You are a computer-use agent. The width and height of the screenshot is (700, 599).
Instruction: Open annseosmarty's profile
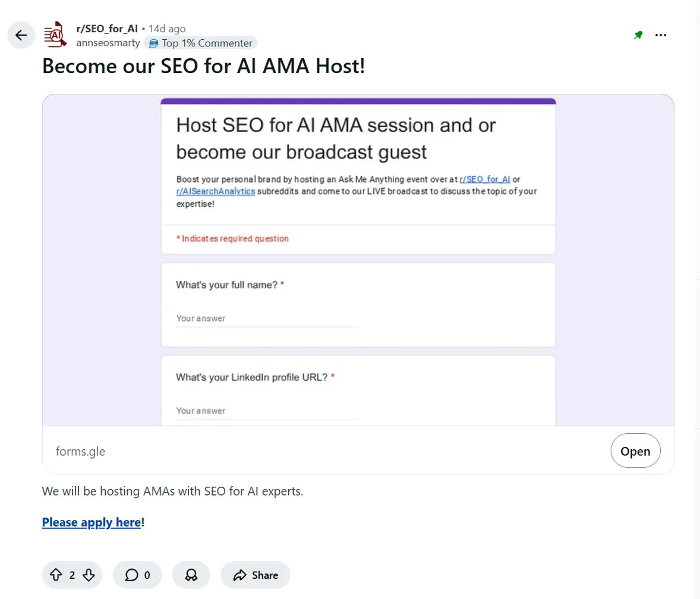tap(108, 43)
